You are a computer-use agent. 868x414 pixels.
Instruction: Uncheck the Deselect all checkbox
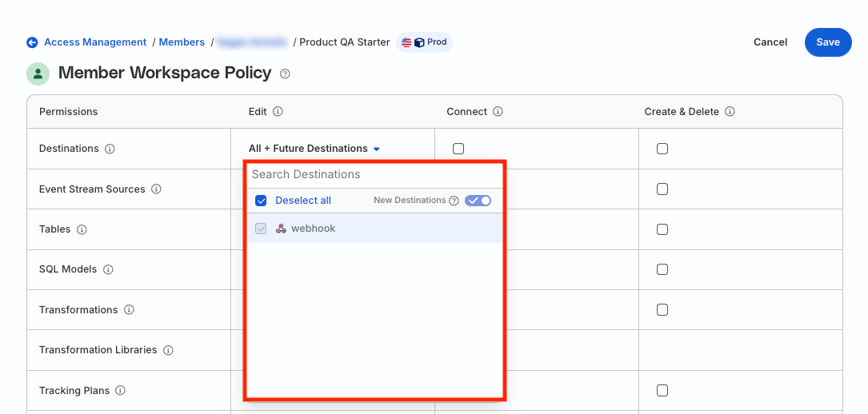coord(261,201)
